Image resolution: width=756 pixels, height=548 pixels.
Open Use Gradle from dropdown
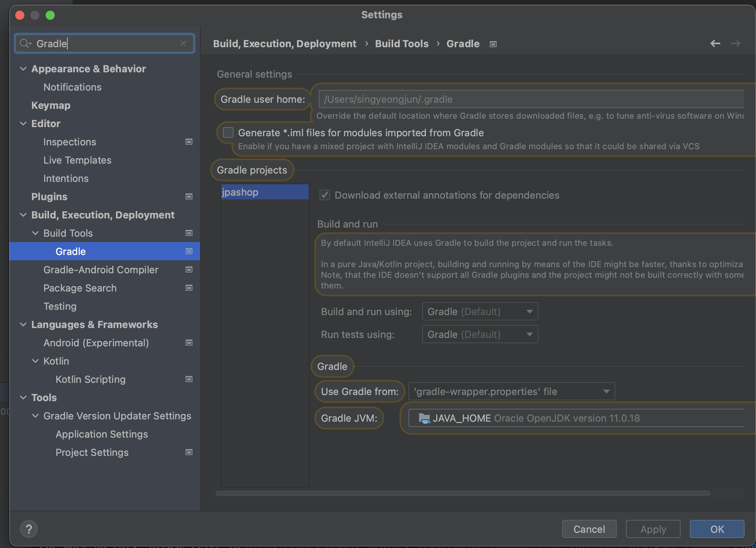(511, 392)
